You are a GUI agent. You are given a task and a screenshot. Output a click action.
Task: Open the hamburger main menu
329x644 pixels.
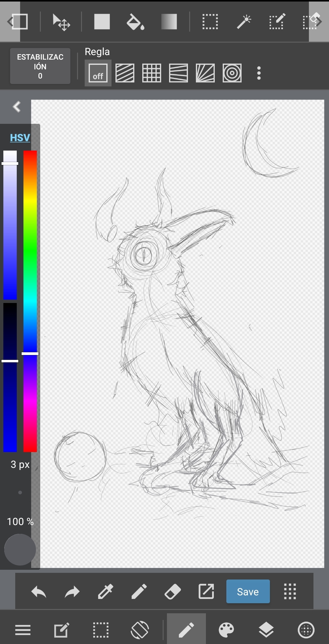[x=23, y=630]
